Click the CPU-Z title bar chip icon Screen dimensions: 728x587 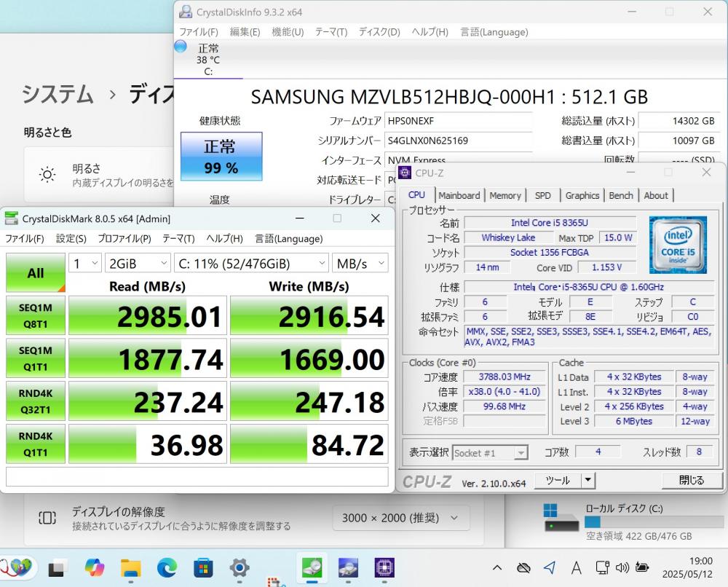pyautogui.click(x=405, y=173)
